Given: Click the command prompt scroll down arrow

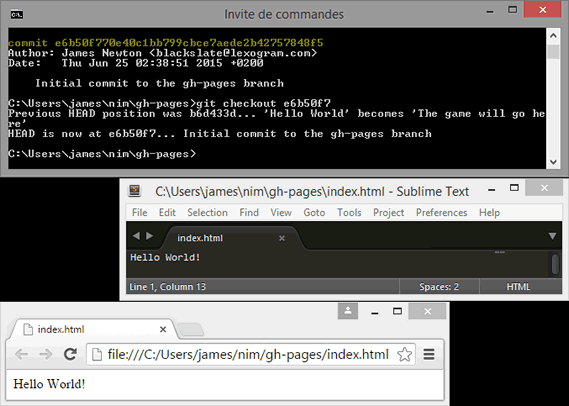Looking at the screenshot, I should click(553, 162).
